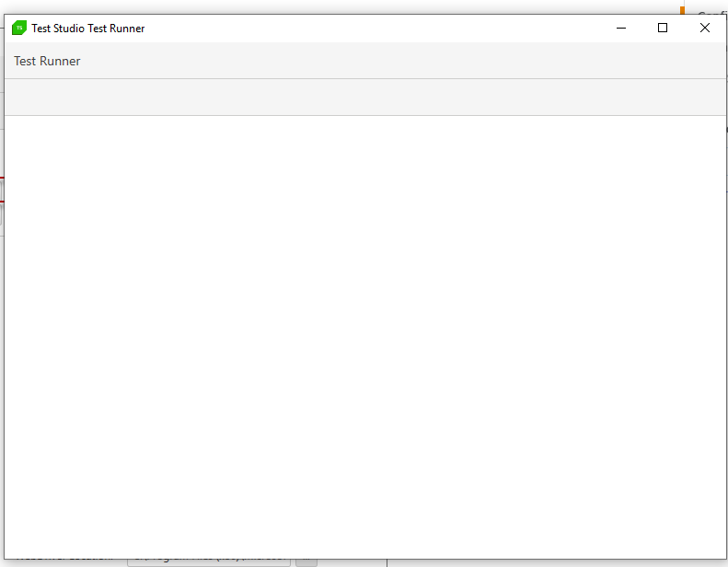The height and width of the screenshot is (567, 728).
Task: Click the vertical divider below the window bottom
Action: coord(387,562)
